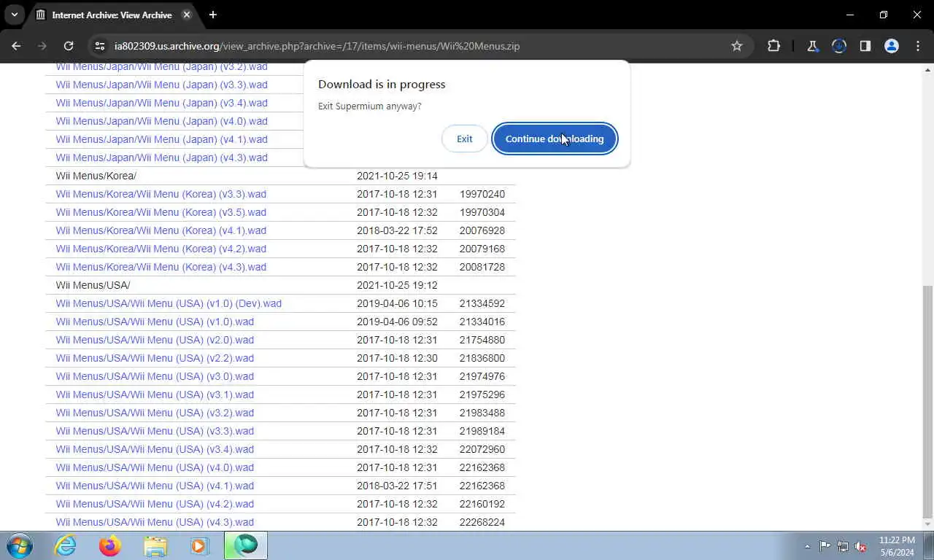This screenshot has height=560, width=934.
Task: Download Wii Menu (Korea) (v3.5).wad
Action: pyautogui.click(x=161, y=212)
